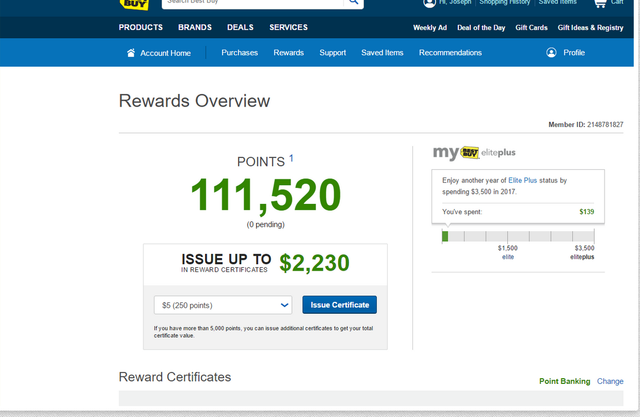Click the $2,230 reward certificates amount
The width and height of the screenshot is (640, 417).
314,263
